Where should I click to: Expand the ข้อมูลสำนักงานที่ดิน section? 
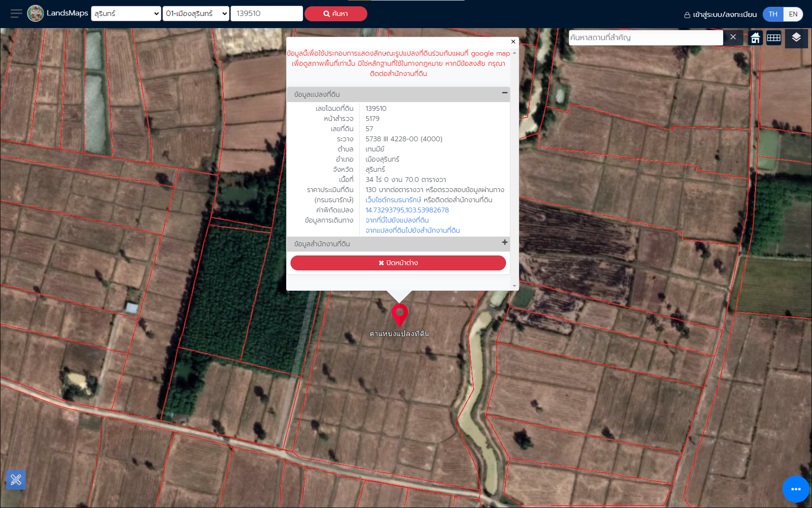(x=505, y=242)
